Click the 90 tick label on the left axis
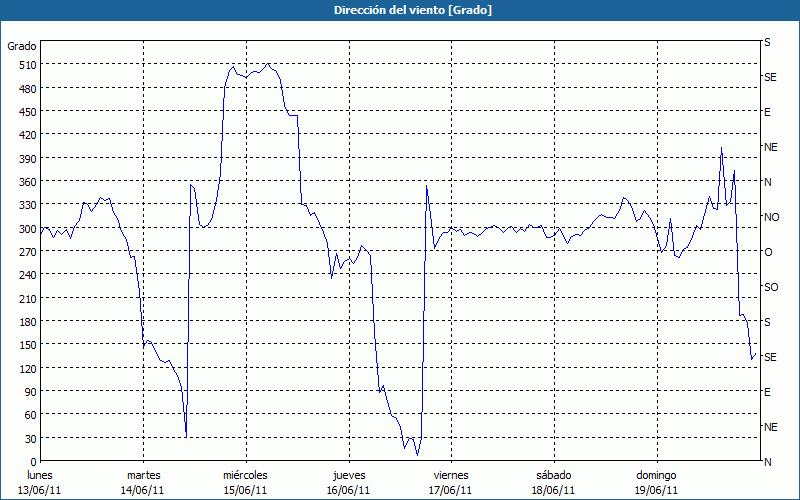This screenshot has width=800, height=500. pos(30,391)
